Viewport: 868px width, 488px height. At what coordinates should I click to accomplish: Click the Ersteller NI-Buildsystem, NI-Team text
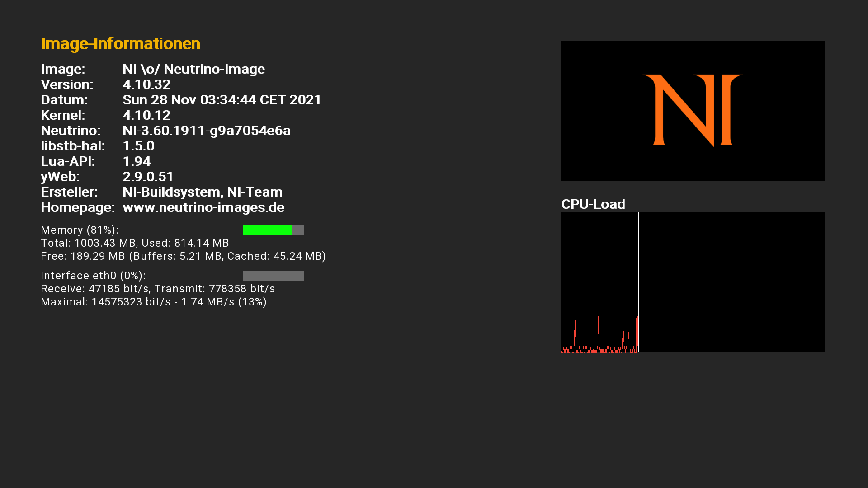coord(202,192)
